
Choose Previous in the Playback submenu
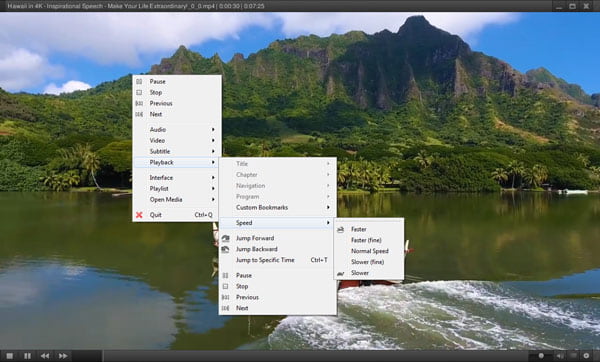click(x=278, y=297)
